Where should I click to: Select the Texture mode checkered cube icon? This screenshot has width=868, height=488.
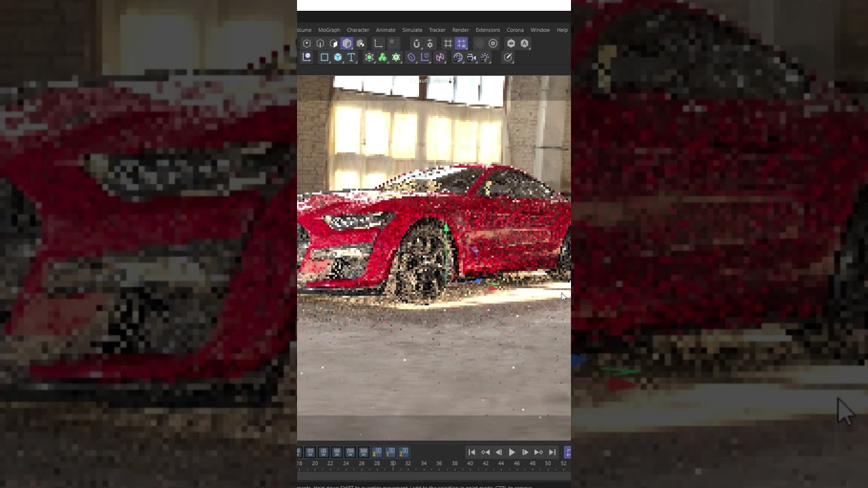(361, 43)
